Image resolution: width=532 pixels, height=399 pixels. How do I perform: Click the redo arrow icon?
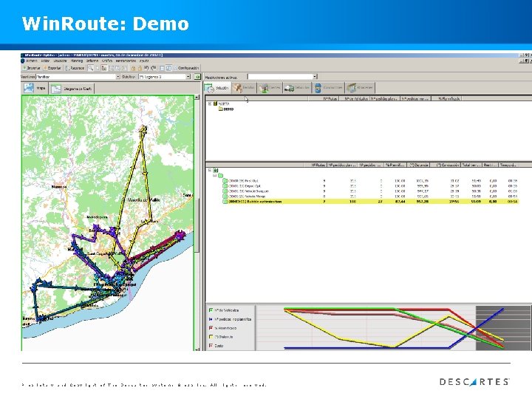point(154,68)
